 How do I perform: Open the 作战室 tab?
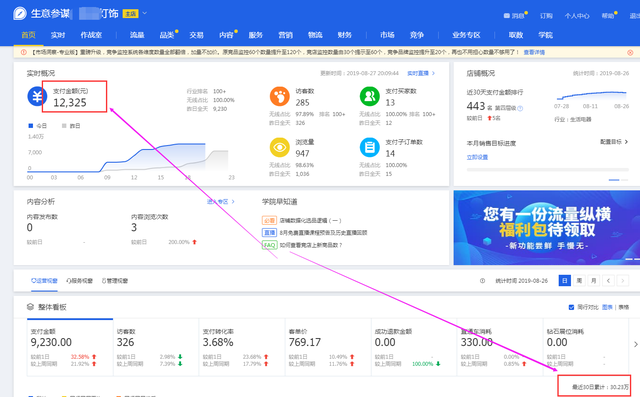[91, 35]
